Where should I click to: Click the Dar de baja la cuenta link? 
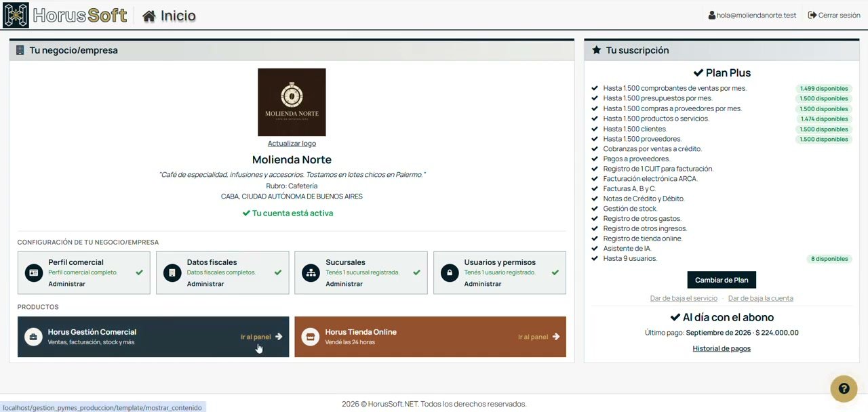point(761,298)
